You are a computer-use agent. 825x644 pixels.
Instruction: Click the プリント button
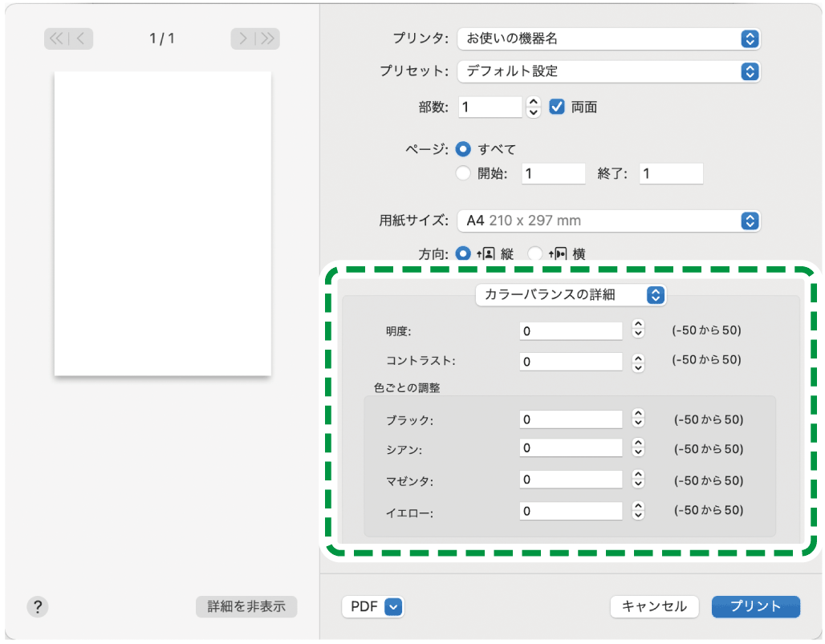pyautogui.click(x=755, y=607)
